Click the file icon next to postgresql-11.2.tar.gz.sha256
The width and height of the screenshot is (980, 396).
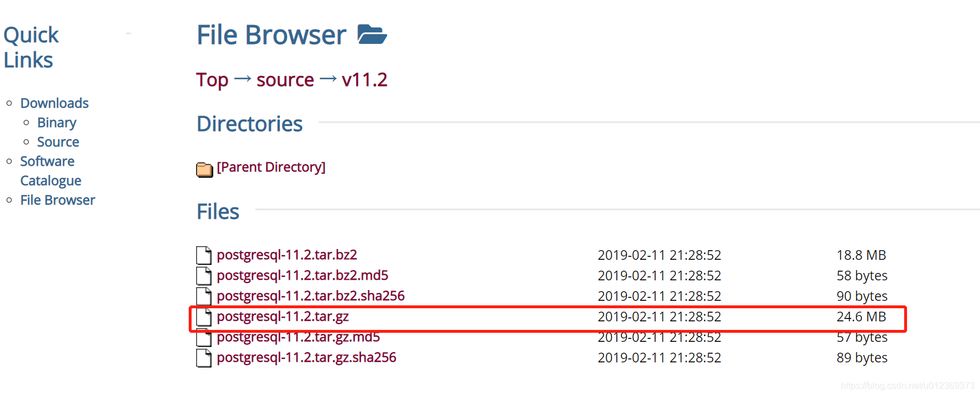click(204, 358)
